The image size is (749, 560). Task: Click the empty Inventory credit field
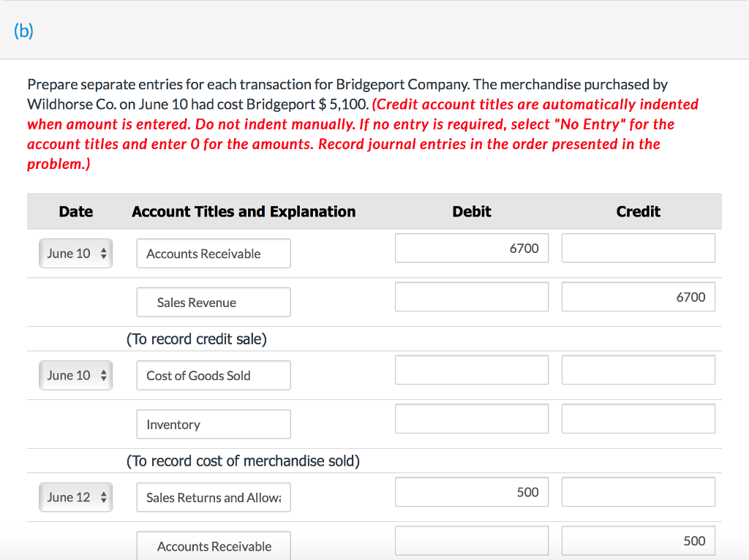click(x=638, y=418)
